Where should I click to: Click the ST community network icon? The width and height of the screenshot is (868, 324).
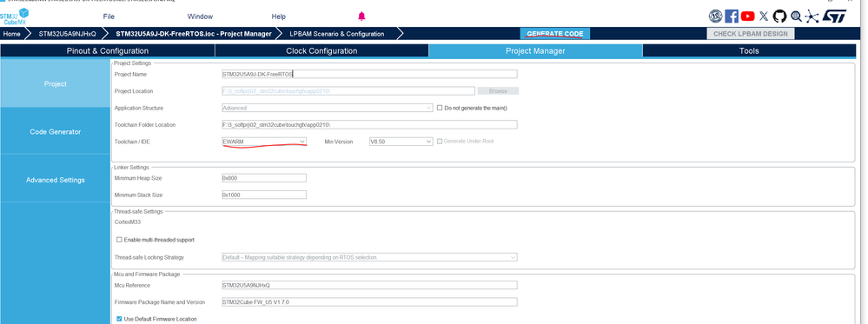coord(812,16)
